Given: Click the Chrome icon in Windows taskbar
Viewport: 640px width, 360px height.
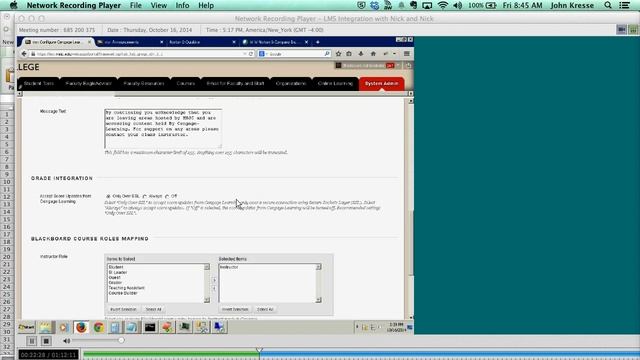Looking at the screenshot, I should [98, 327].
